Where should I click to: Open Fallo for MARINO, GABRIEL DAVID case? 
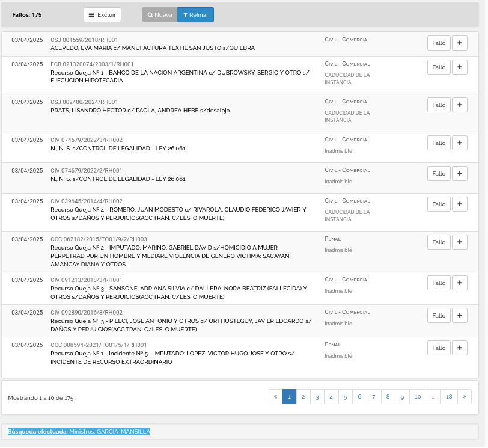439,242
